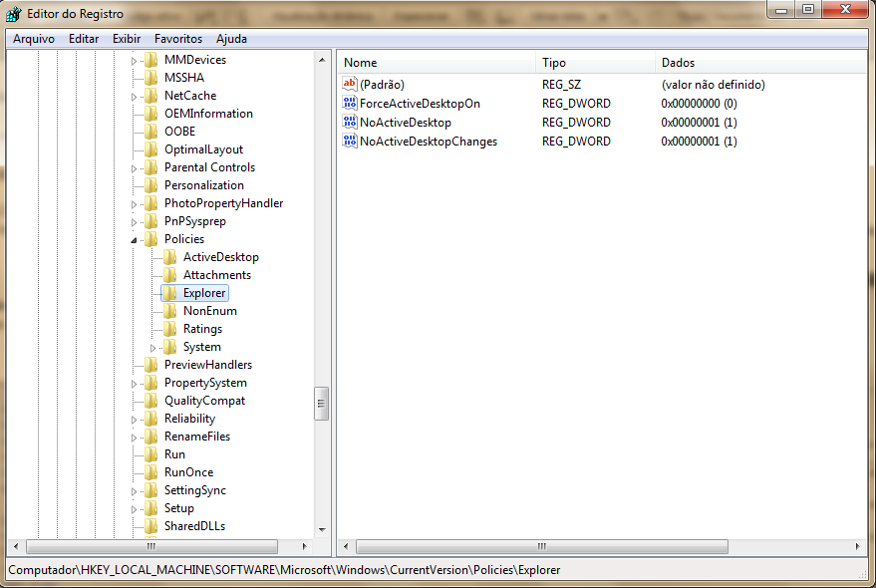The height and width of the screenshot is (588, 876).
Task: Click the tree pane vertical scrollbar thumb
Action: tap(321, 404)
